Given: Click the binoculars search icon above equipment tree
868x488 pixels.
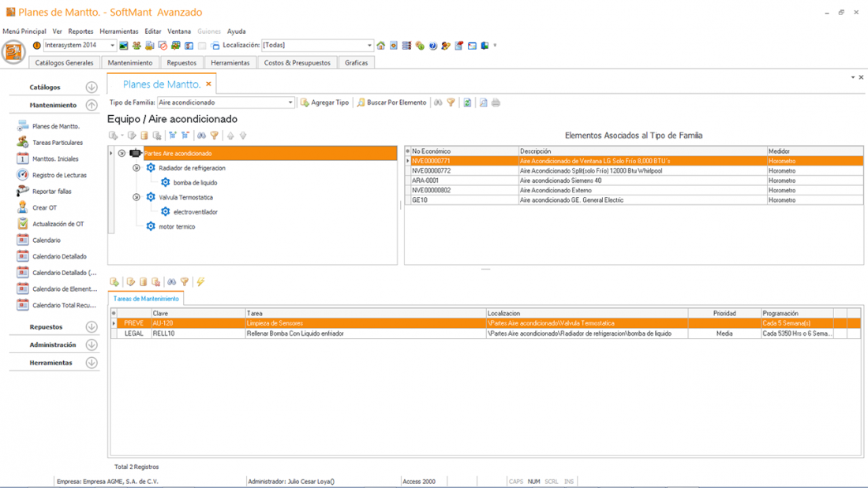Looking at the screenshot, I should [201, 136].
